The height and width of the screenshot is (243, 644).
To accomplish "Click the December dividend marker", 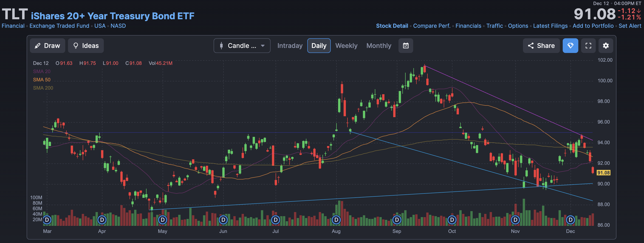I will 570,220.
